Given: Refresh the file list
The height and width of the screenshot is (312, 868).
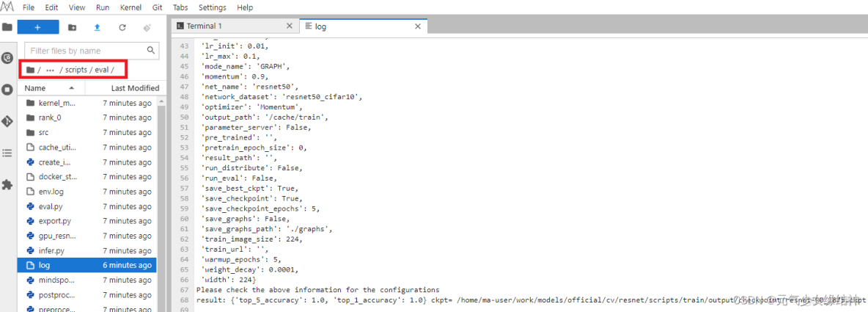Looking at the screenshot, I should (x=122, y=27).
